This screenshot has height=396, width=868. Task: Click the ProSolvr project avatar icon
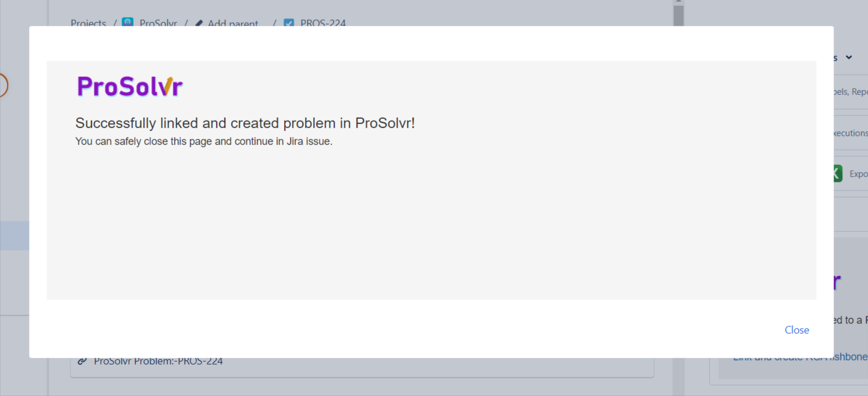point(127,23)
